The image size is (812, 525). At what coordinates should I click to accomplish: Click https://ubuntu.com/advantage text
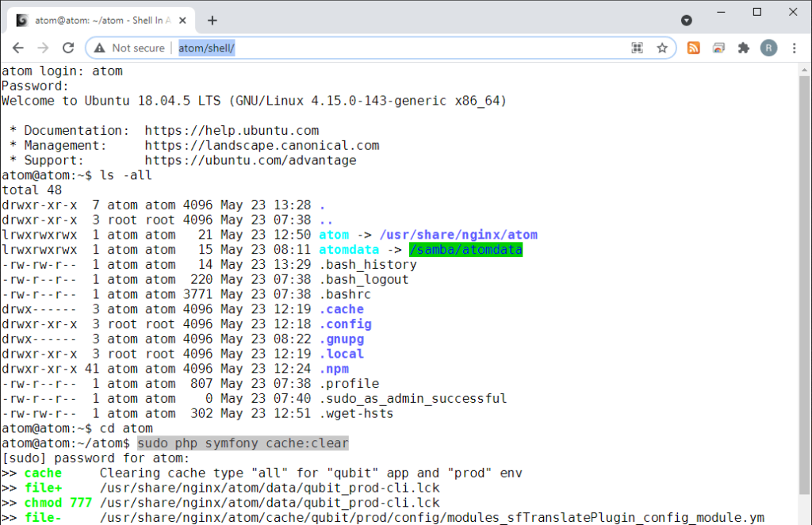pyautogui.click(x=250, y=160)
